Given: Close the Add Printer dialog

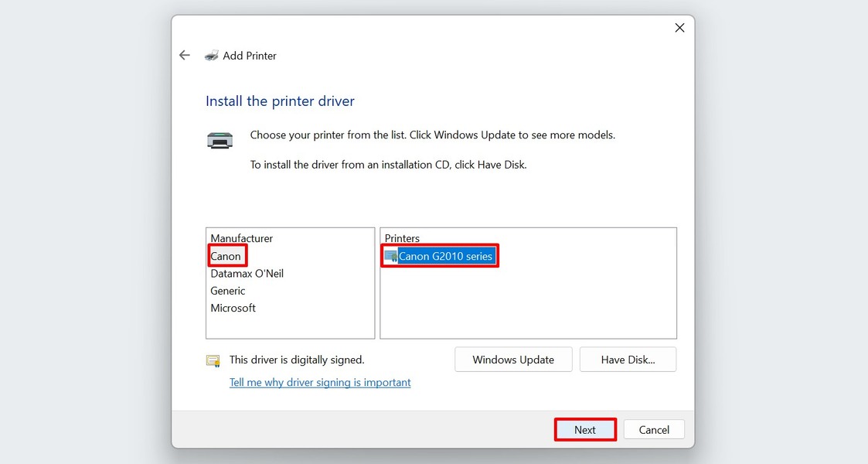Looking at the screenshot, I should pos(679,27).
